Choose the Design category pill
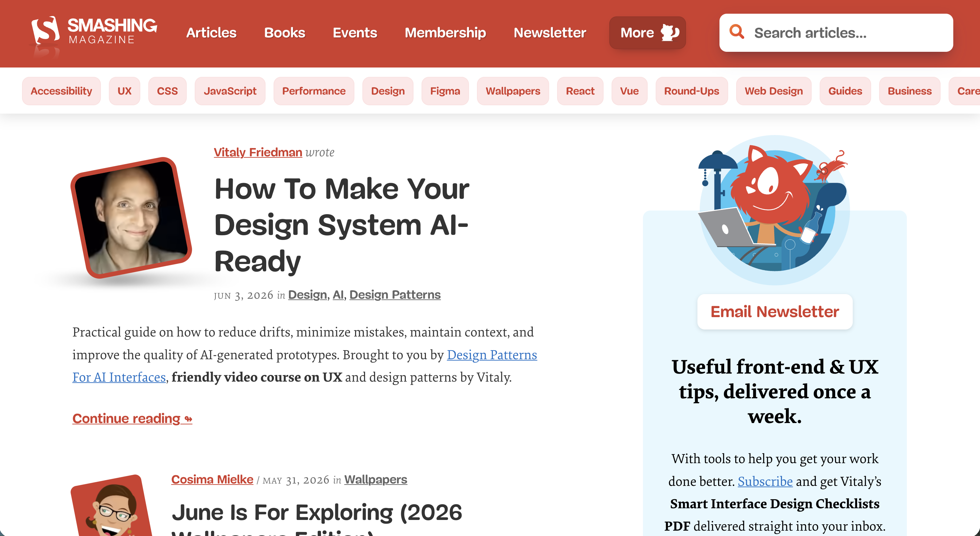Screen dimensions: 980x536 pyautogui.click(x=388, y=91)
